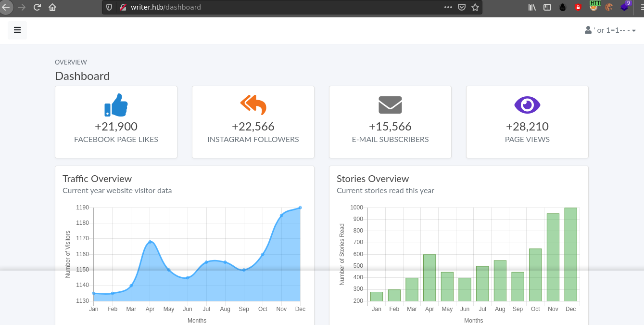Open page actions three-dots menu

pos(448,7)
